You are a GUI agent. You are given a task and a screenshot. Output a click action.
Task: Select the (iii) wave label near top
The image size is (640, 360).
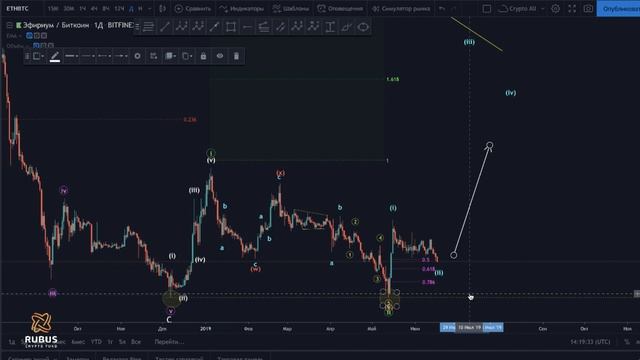coord(469,42)
